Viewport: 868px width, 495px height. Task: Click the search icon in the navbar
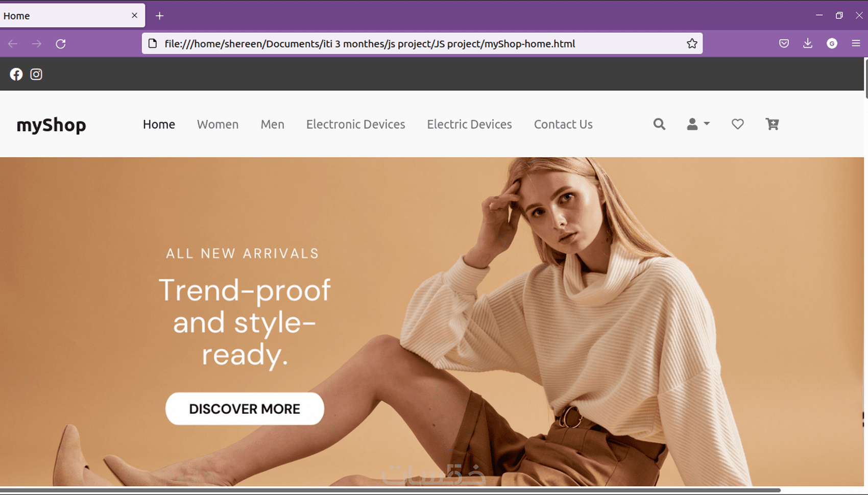[659, 124]
